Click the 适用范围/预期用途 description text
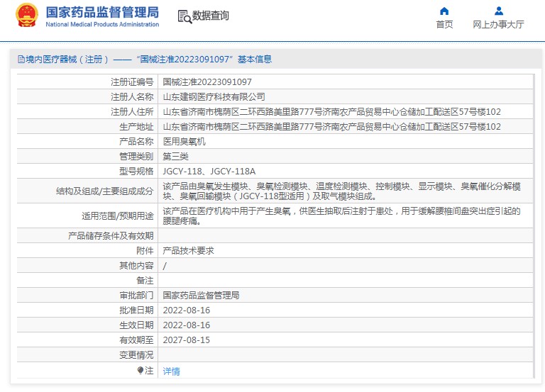This screenshot has height=392, width=545. (x=341, y=216)
